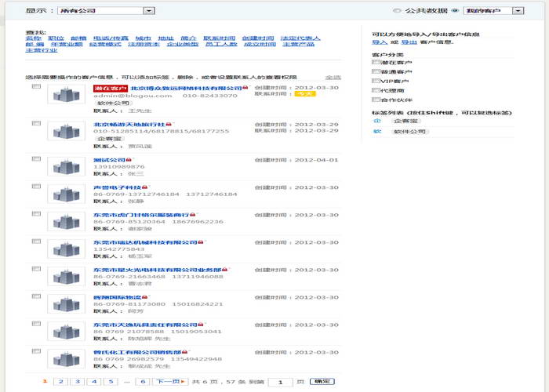This screenshot has height=392, width=549.
Task: Open building thumbnail for row with 13542775843
Action: pos(66,249)
